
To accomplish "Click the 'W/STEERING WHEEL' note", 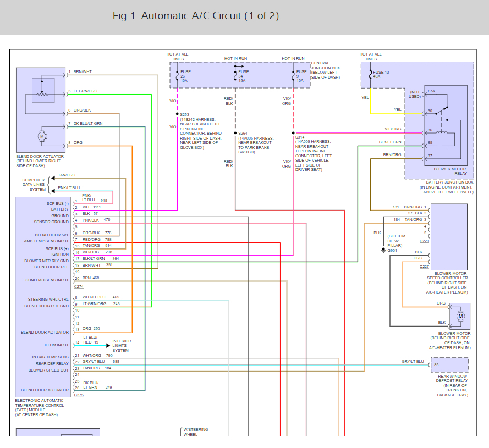I will 195,432.
